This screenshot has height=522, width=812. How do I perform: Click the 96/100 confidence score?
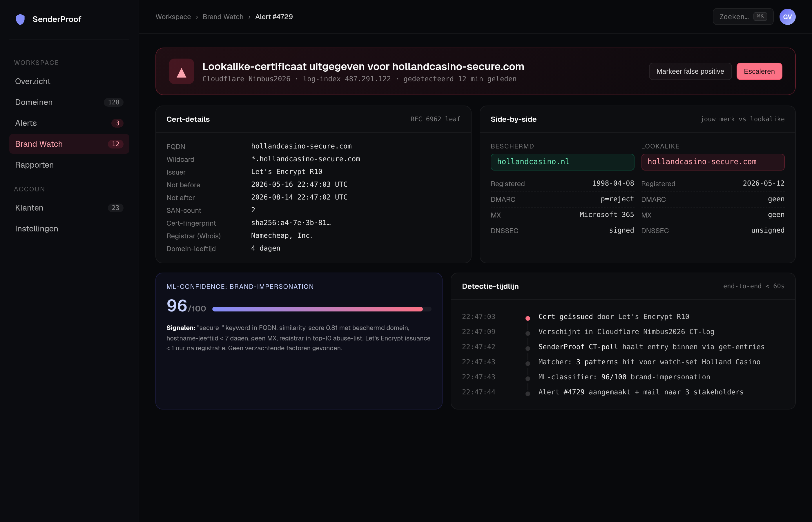click(x=186, y=306)
